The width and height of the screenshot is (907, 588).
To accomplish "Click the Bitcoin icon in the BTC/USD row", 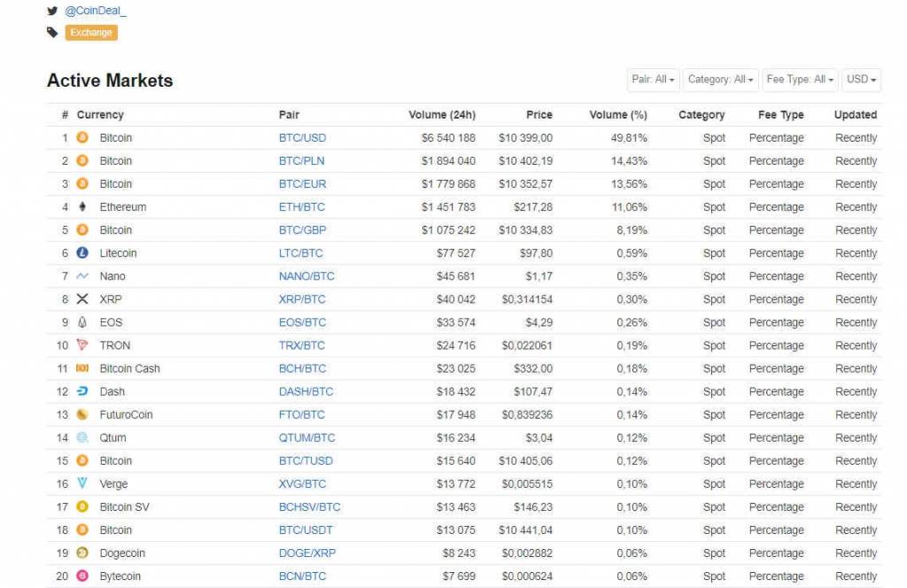I will coord(82,137).
